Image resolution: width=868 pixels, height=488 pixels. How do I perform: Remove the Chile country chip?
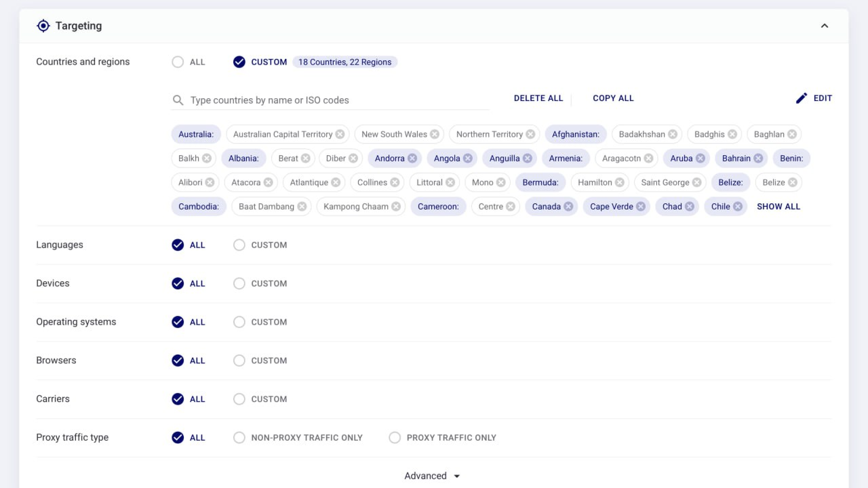pos(738,206)
